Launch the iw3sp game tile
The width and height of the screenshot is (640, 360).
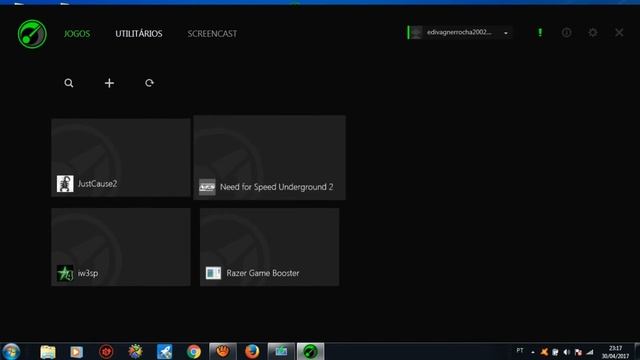(121, 247)
